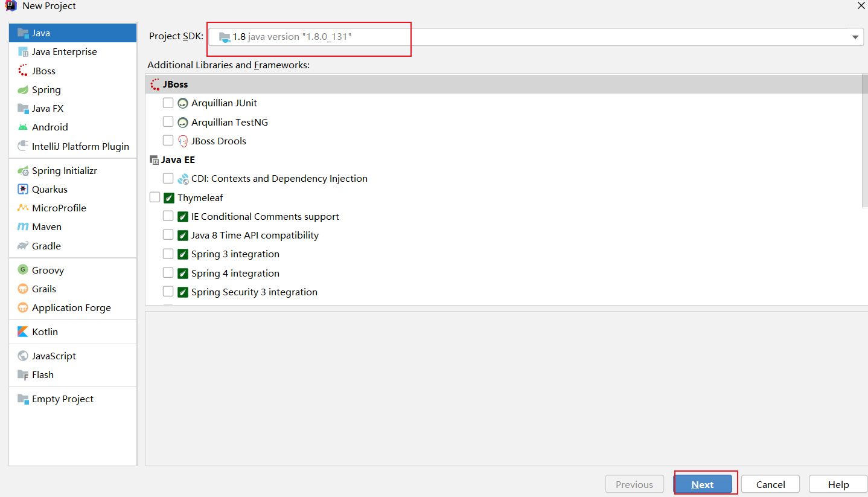
Task: Choose Maven project type
Action: 72,226
